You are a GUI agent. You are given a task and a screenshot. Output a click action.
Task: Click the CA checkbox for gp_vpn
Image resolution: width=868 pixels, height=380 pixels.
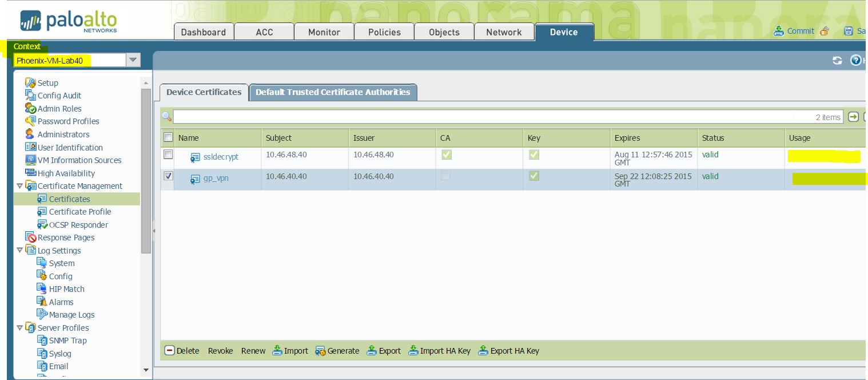[x=447, y=176]
